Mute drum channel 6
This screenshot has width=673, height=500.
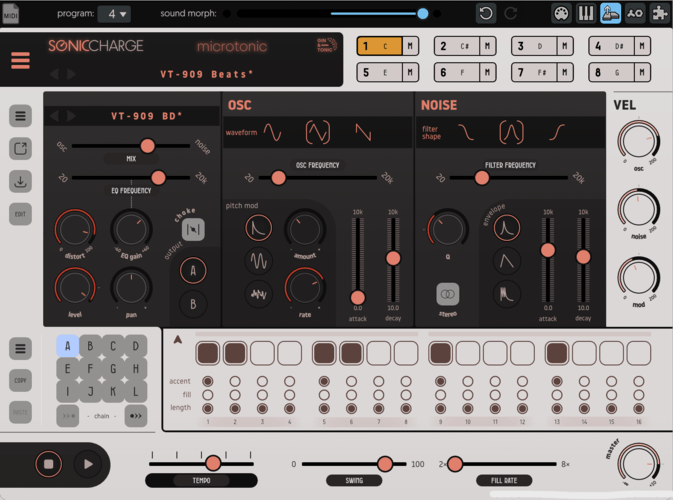(x=488, y=73)
